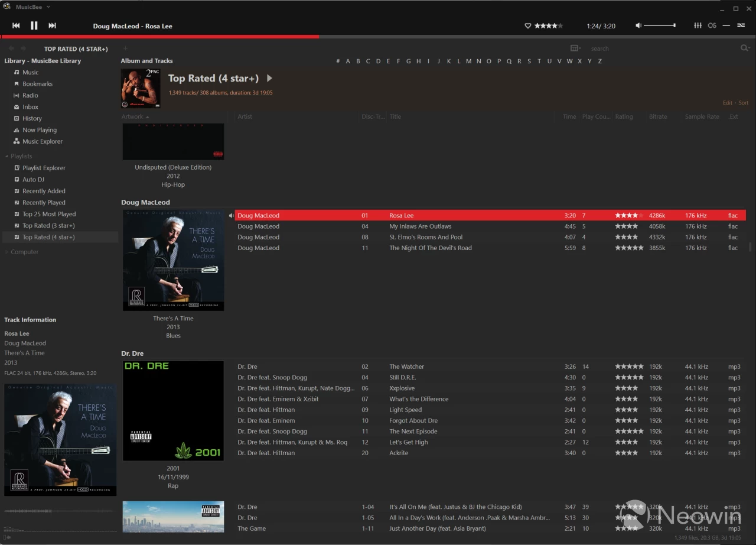Open Bookmarks in the sidebar
Viewport: 756px width, 545px height.
point(37,84)
